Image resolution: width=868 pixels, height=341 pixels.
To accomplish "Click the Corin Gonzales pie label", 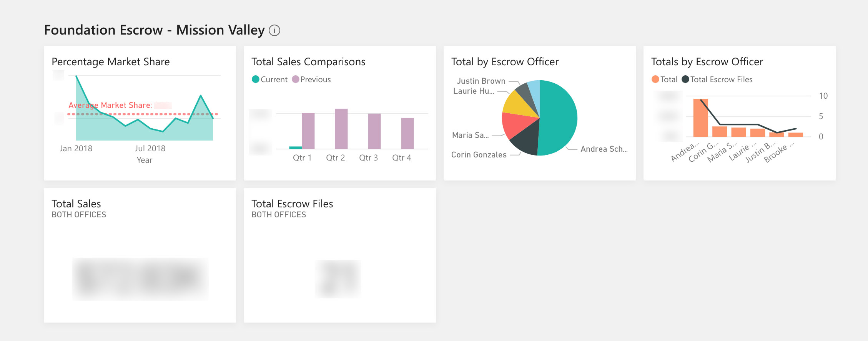I will [x=479, y=155].
